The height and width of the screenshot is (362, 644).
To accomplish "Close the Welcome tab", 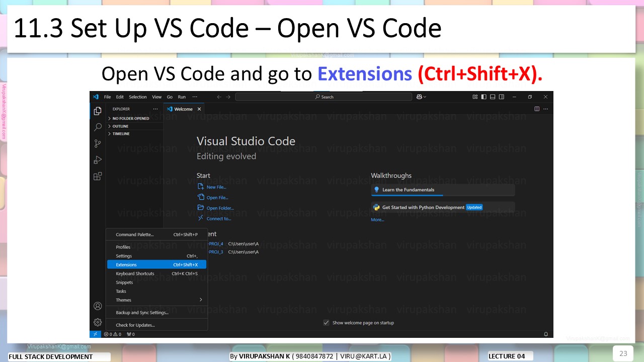I will click(x=199, y=109).
